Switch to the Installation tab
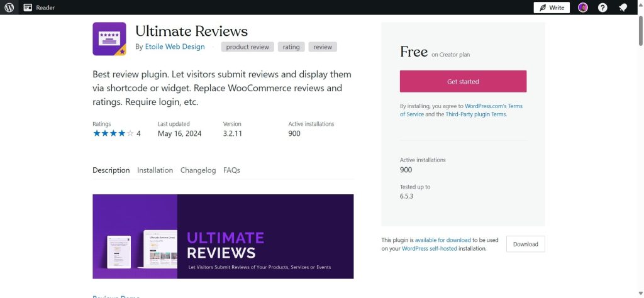Screen dimensions: 644x298 point(155,170)
